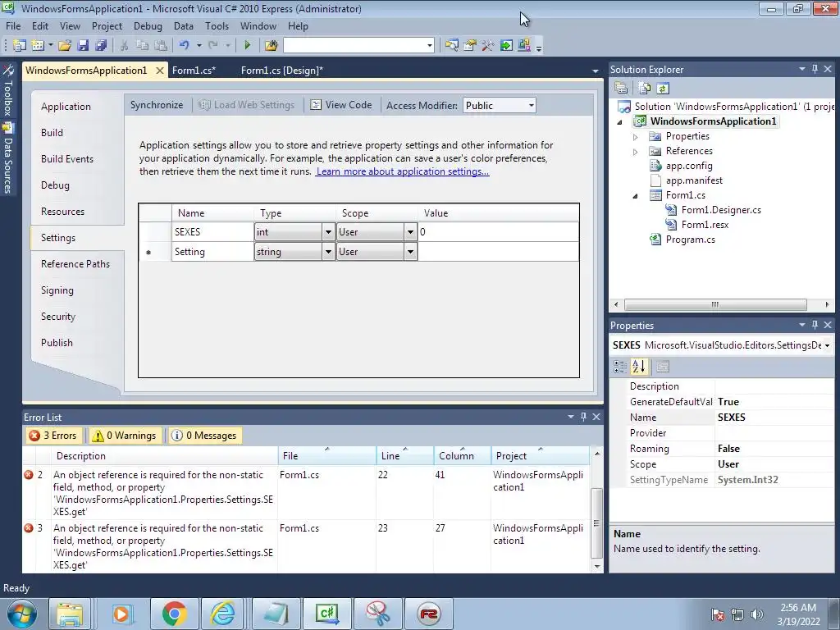Click the volume speaker tray icon

757,614
